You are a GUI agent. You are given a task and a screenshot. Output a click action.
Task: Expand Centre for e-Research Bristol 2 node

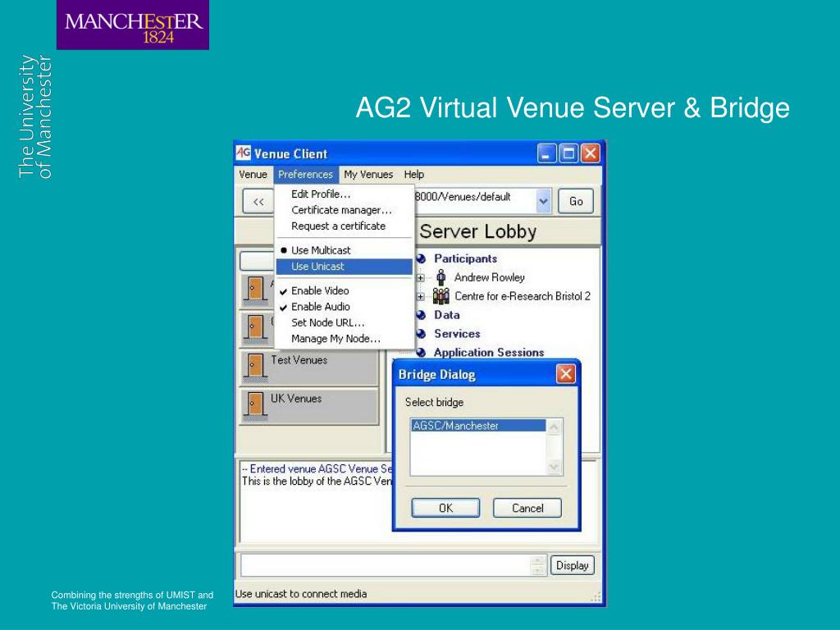[421, 297]
